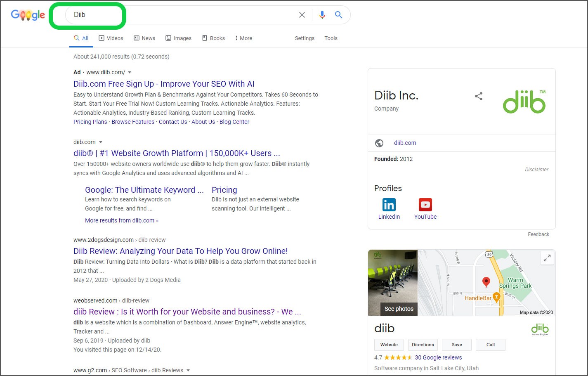Clear the search box with X icon
The image size is (588, 376).
tap(302, 15)
